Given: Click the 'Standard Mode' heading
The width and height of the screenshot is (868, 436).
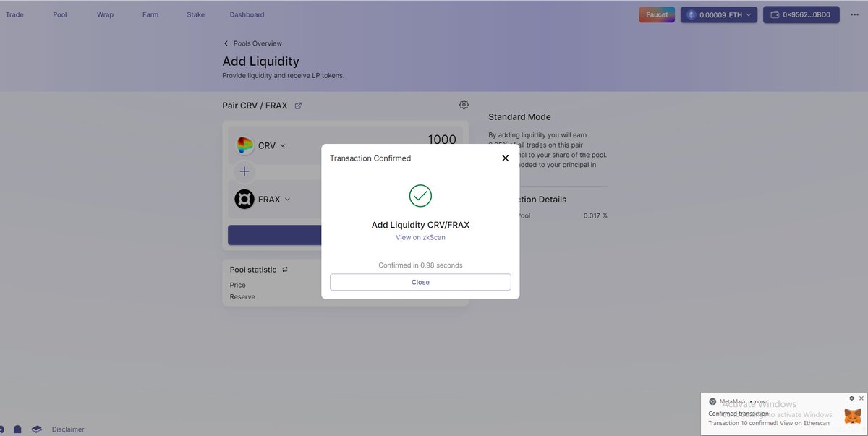Looking at the screenshot, I should pyautogui.click(x=519, y=116).
